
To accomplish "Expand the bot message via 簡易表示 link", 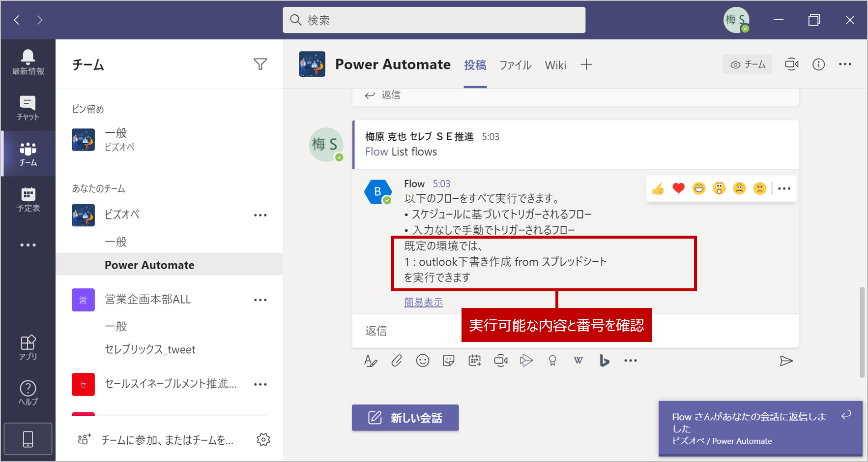I will [423, 302].
